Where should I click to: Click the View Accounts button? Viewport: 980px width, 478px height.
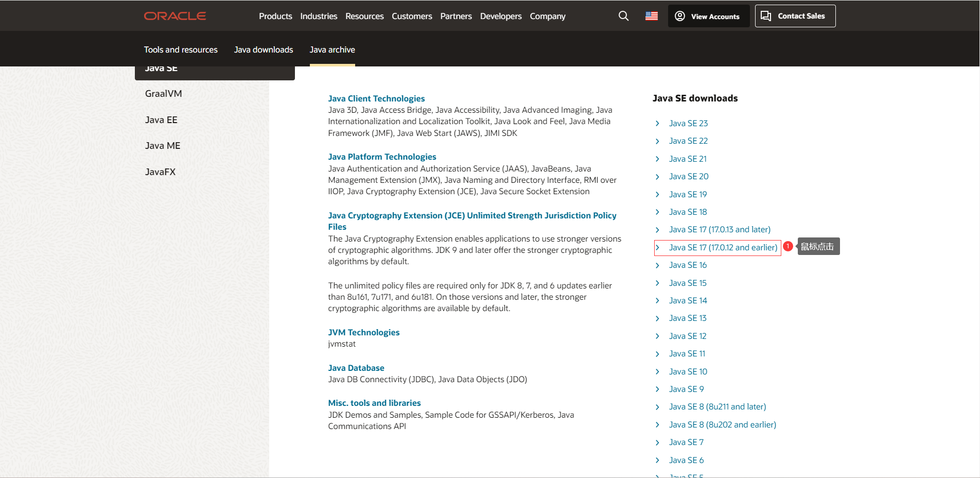coord(709,16)
